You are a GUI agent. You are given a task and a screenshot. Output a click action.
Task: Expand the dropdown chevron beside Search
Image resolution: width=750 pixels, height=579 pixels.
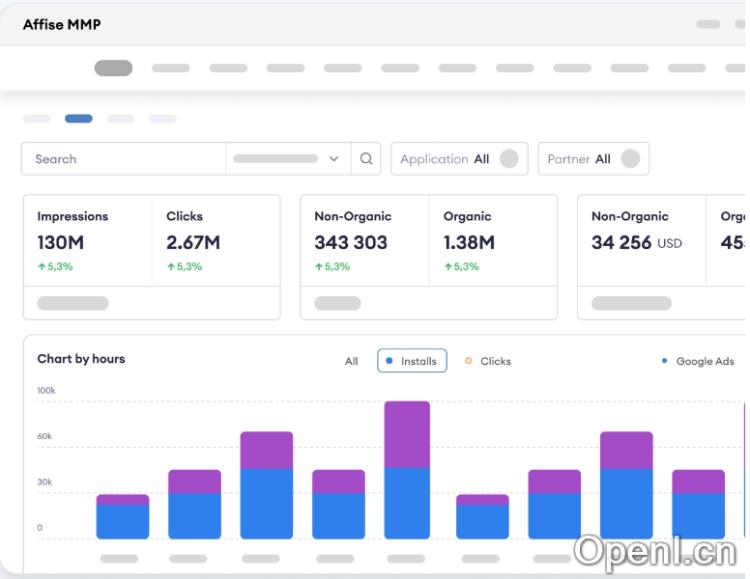(x=334, y=159)
